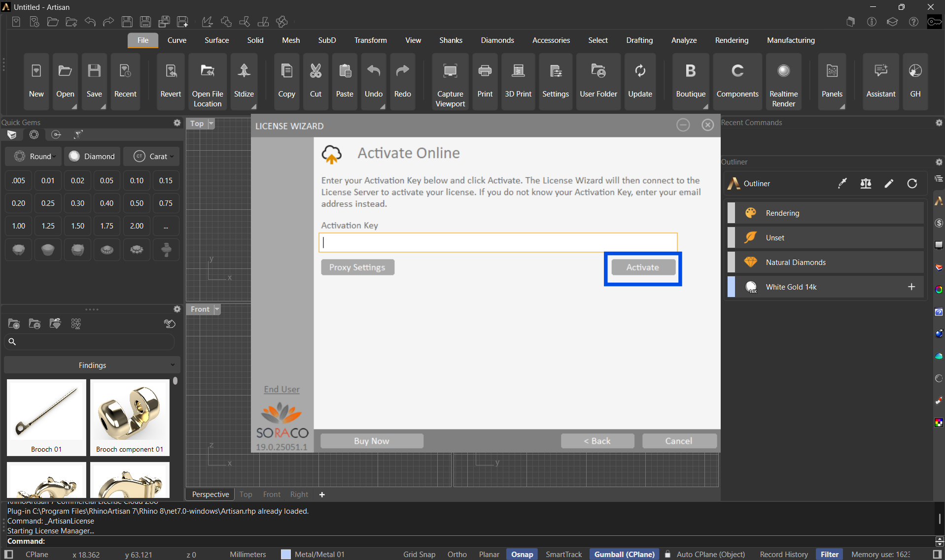Image resolution: width=945 pixels, height=560 pixels.
Task: Select the 0.50 carat gem size
Action: pyautogui.click(x=137, y=203)
